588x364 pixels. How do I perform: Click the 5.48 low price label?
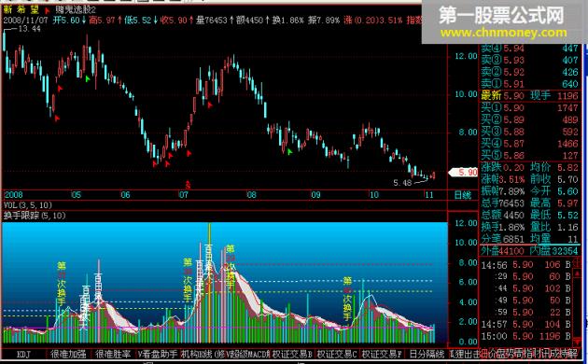[x=402, y=183]
